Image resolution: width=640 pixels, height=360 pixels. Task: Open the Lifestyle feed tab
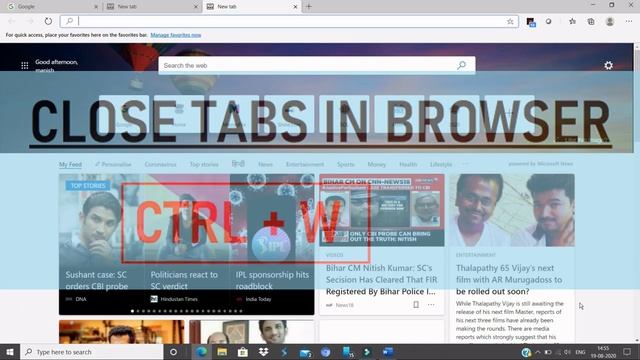(441, 164)
